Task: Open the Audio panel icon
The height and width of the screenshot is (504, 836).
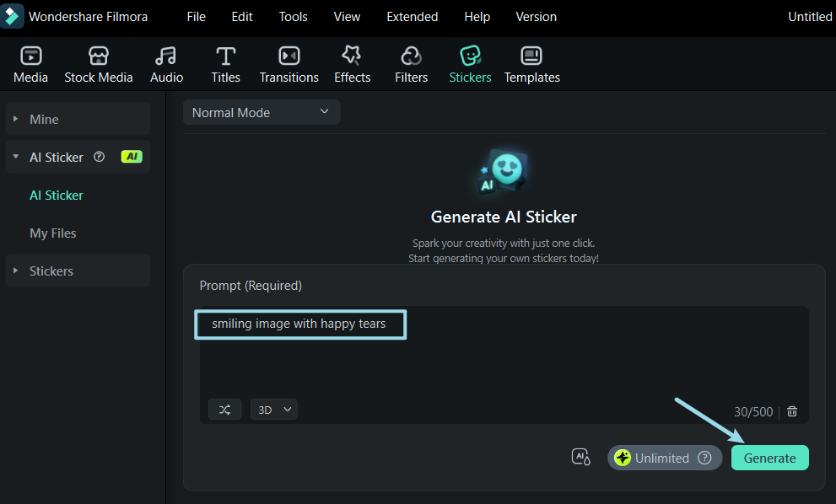Action: click(166, 56)
